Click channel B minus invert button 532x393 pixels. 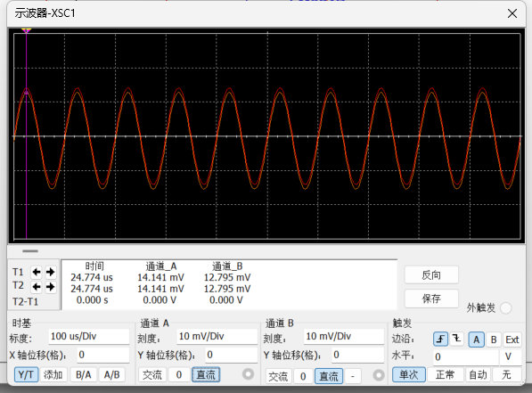[x=353, y=376]
